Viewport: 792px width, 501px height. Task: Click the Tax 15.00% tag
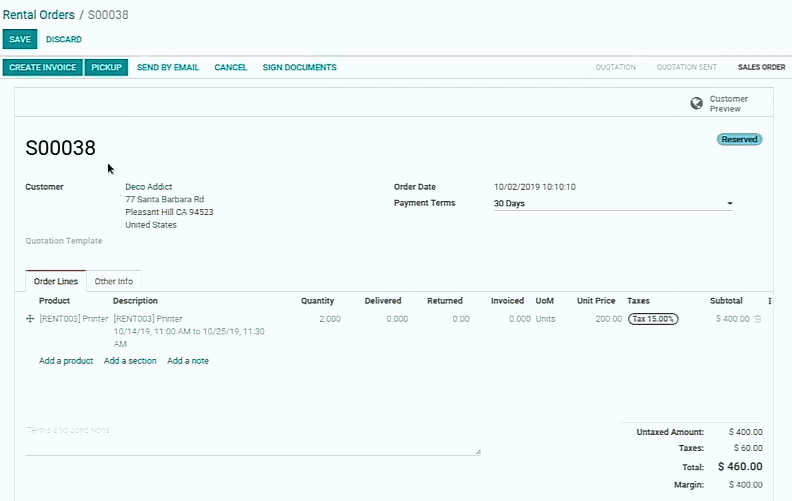click(x=653, y=319)
